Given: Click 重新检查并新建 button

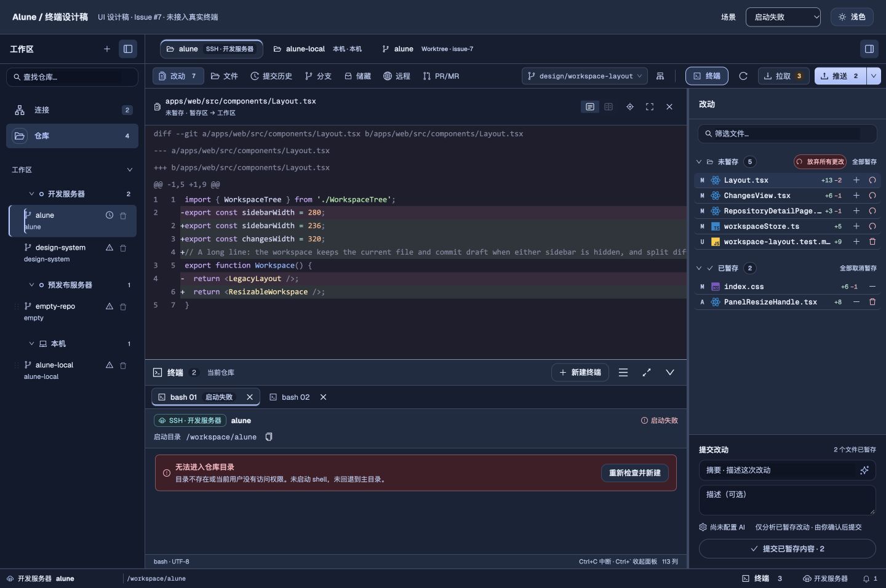Looking at the screenshot, I should coord(635,473).
